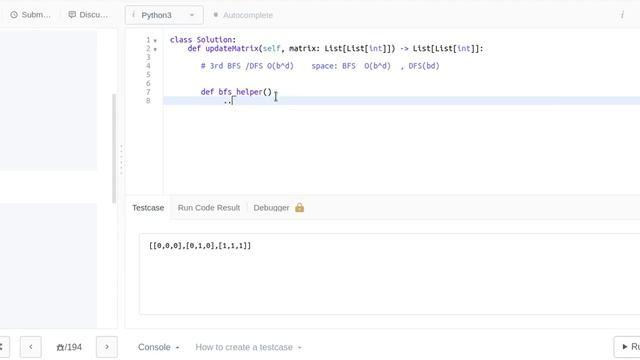Click the left panel vertical scrollbar
640x360 pixels.
pyautogui.click(x=114, y=149)
